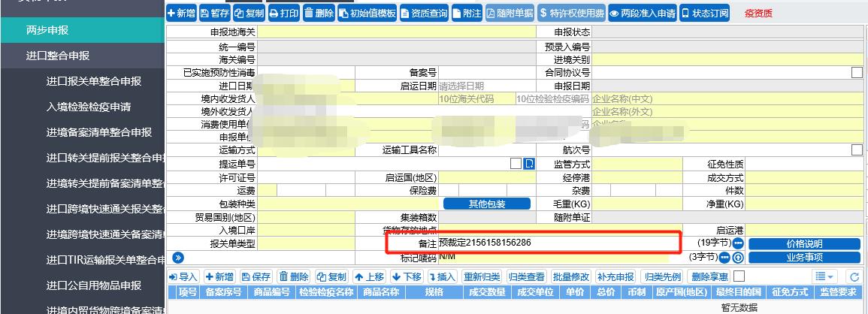Tick the checkbox at end of 合同协议号 row
Screen dimensions: 868x314
tap(857, 73)
